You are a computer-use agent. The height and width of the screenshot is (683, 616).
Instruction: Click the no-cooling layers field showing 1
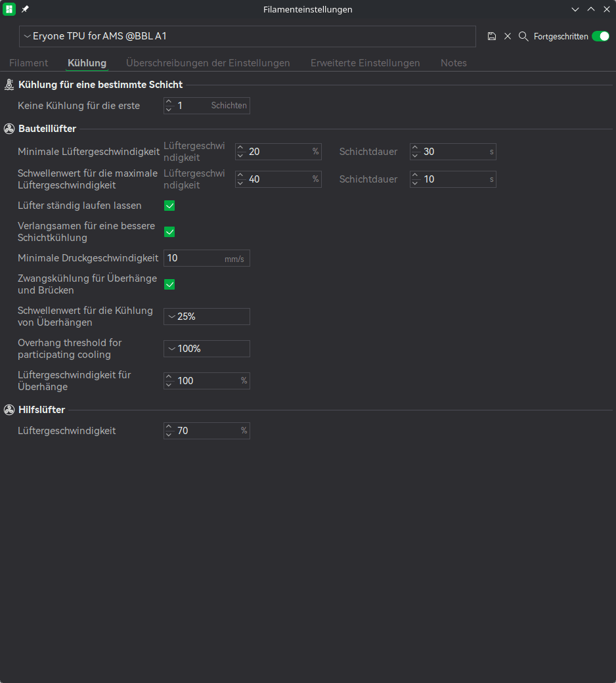[206, 106]
